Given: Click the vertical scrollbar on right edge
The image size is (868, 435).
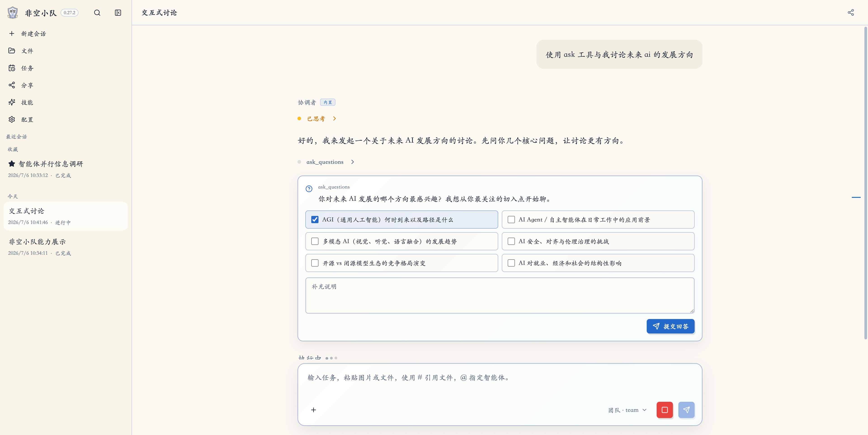Looking at the screenshot, I should click(865, 183).
